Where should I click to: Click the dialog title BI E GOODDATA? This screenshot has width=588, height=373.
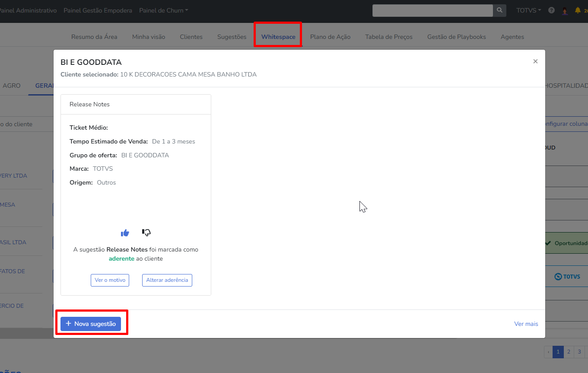pyautogui.click(x=91, y=62)
